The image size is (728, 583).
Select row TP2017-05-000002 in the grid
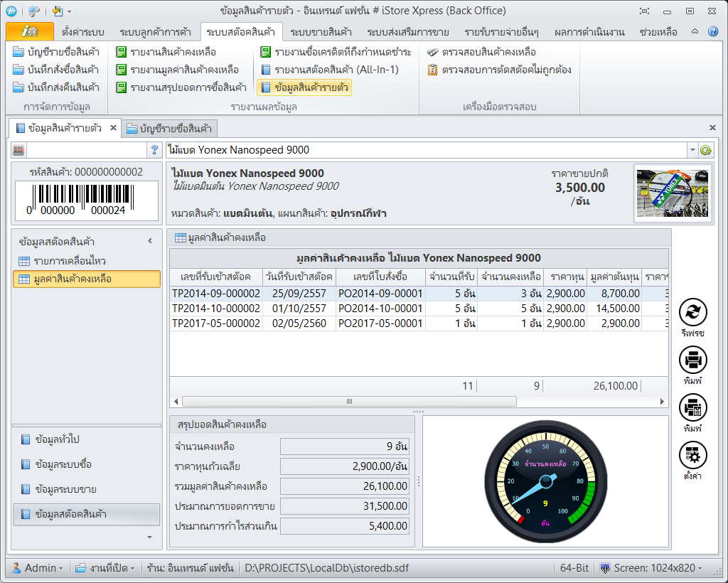pyautogui.click(x=419, y=323)
